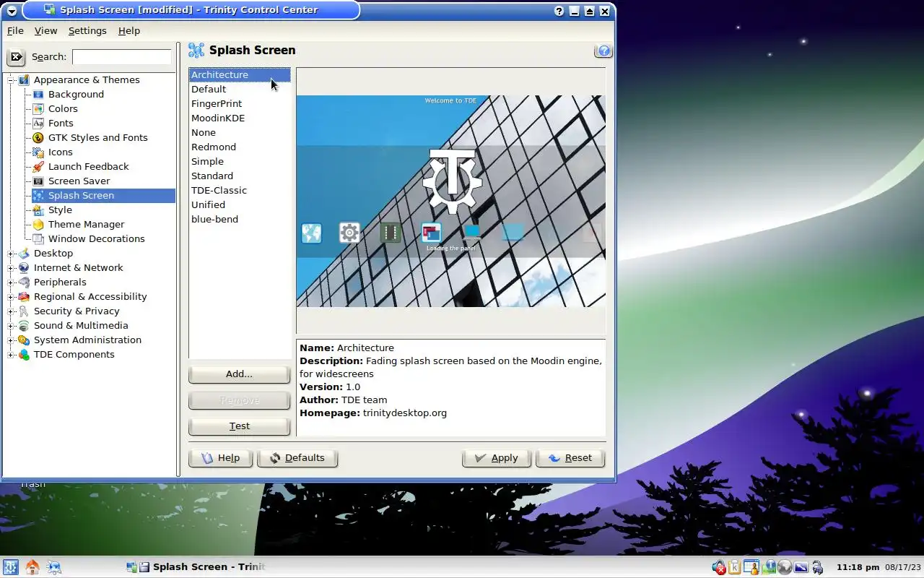924x578 pixels.
Task: Click the blue help icon beside Splash Screen heading
Action: 604,51
